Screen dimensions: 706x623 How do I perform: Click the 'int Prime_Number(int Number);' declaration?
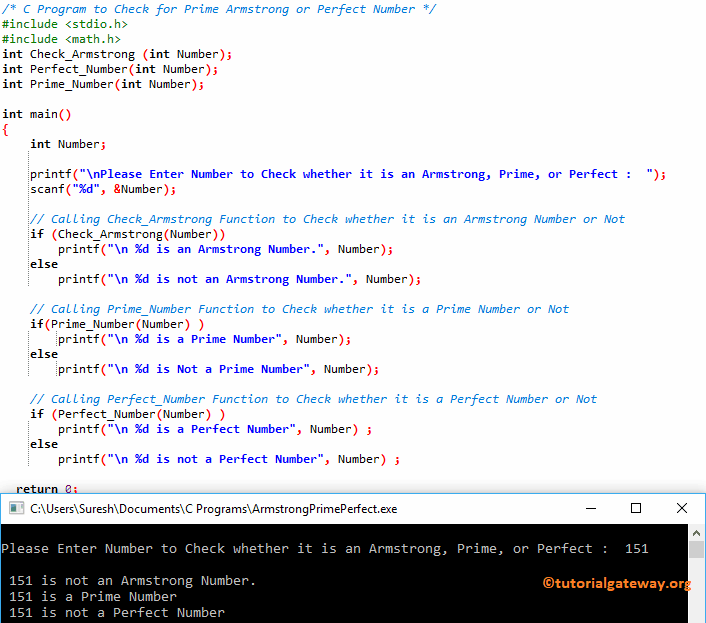(x=103, y=85)
